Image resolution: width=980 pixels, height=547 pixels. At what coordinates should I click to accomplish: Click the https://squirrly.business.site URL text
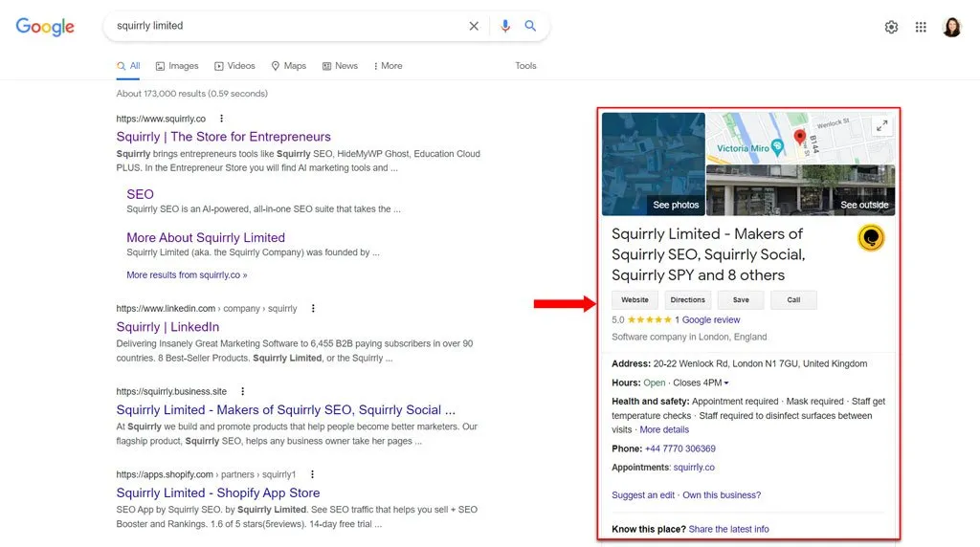171,391
